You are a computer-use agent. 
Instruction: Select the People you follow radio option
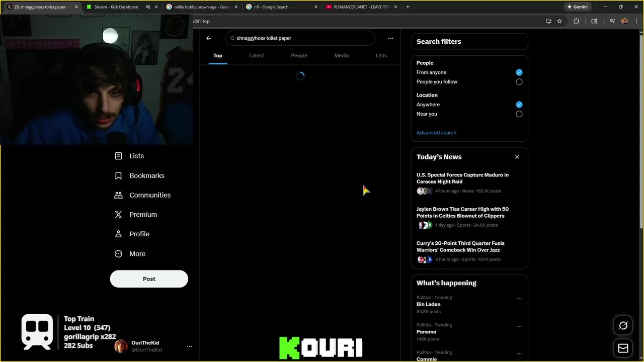519,82
